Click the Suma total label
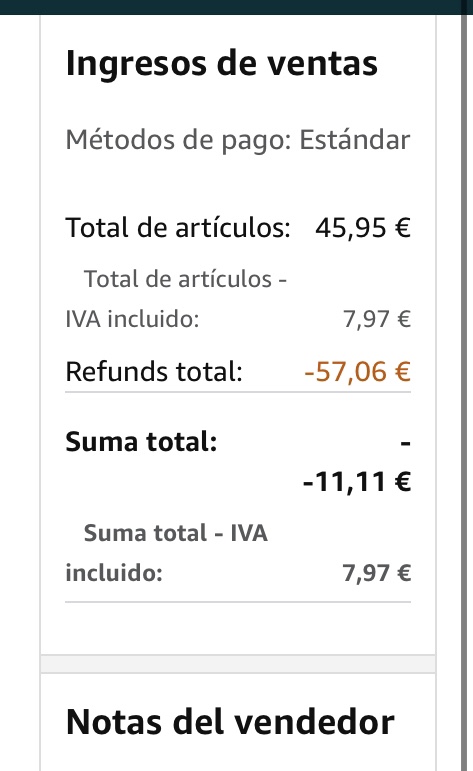 point(142,442)
